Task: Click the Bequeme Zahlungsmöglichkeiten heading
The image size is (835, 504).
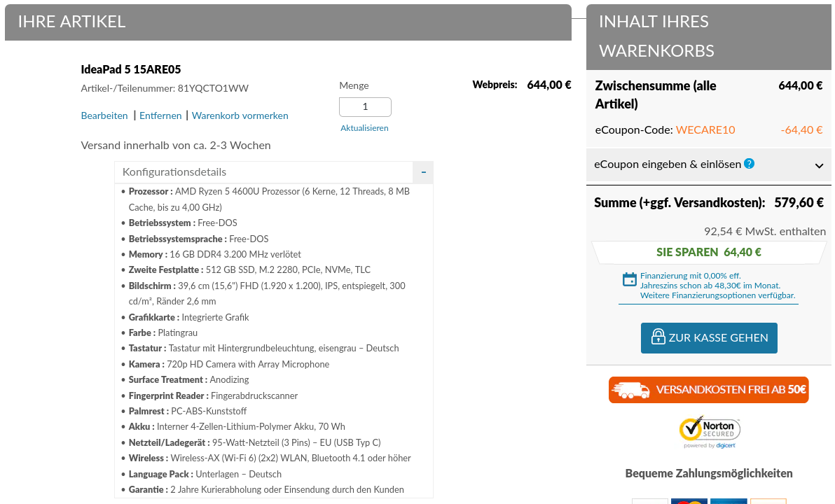Action: click(x=709, y=473)
